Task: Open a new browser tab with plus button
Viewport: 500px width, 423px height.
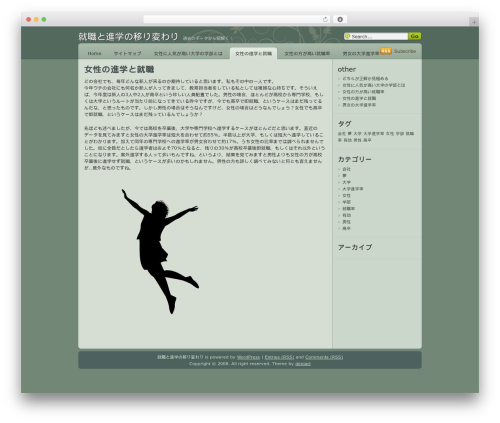Action: [474, 22]
